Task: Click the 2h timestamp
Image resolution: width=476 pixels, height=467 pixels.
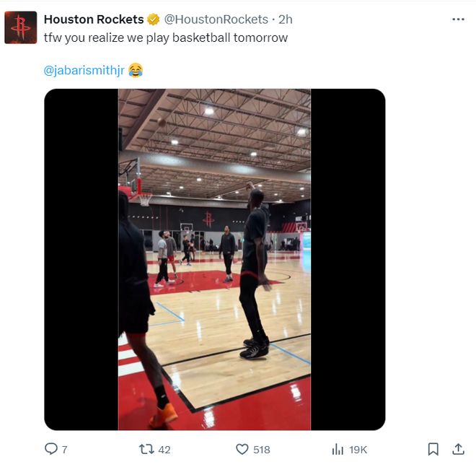Action: (286, 19)
